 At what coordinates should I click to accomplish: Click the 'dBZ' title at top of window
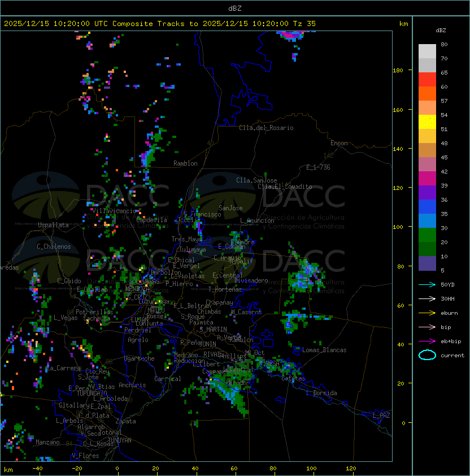pos(235,8)
